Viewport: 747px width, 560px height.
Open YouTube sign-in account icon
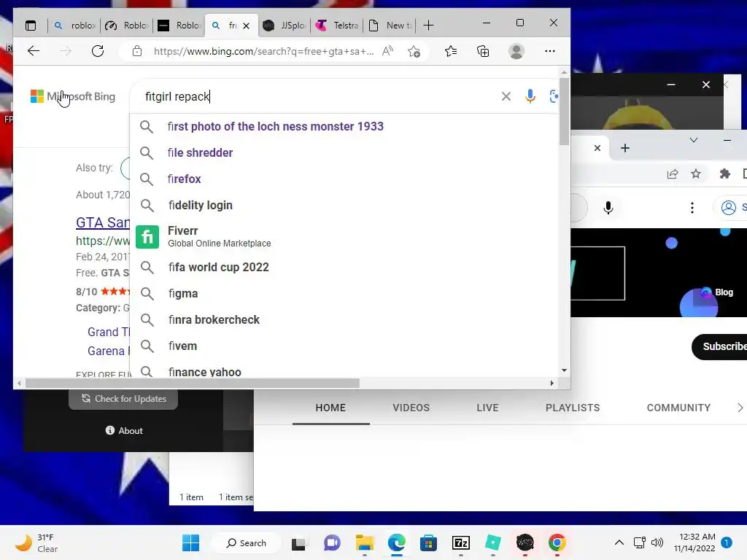[x=729, y=208]
